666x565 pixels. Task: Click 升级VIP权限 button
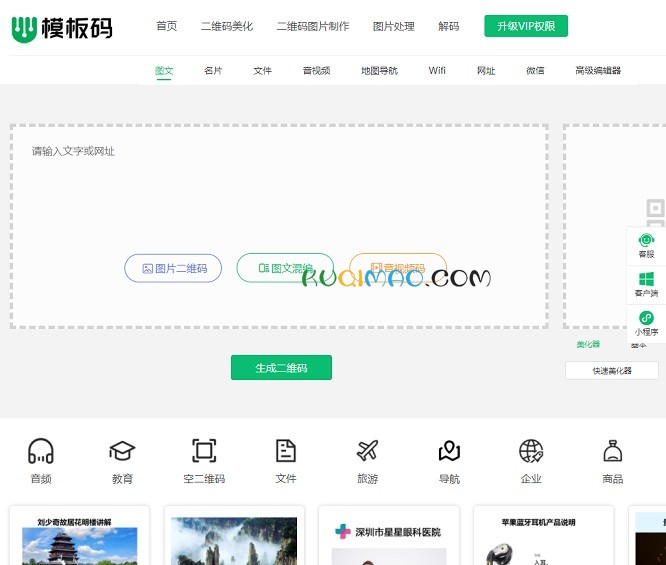point(526,26)
